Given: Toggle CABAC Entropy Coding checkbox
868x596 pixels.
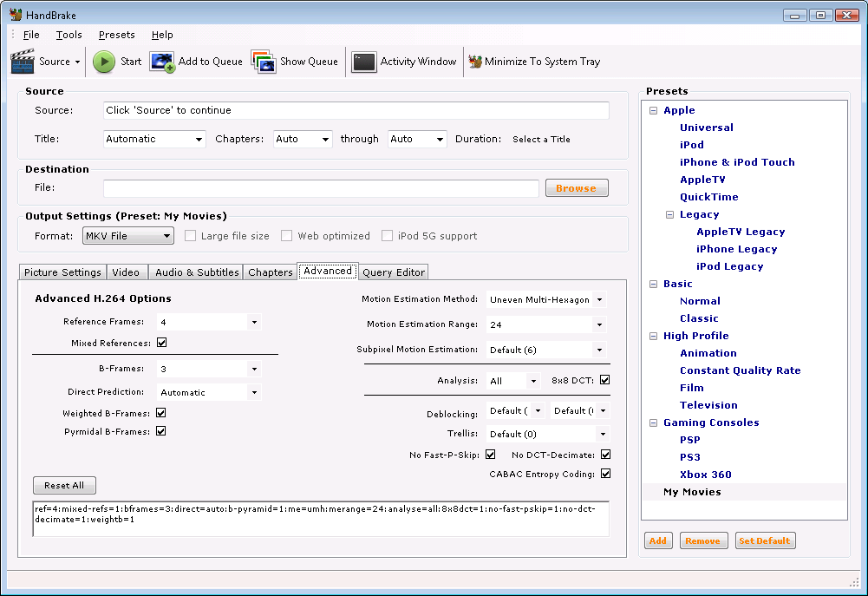Looking at the screenshot, I should pyautogui.click(x=605, y=474).
